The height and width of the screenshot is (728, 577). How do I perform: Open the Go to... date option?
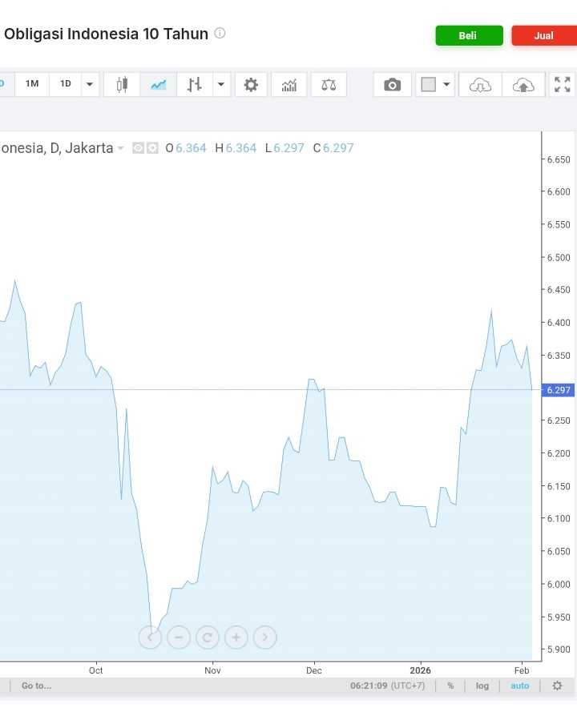click(x=37, y=686)
